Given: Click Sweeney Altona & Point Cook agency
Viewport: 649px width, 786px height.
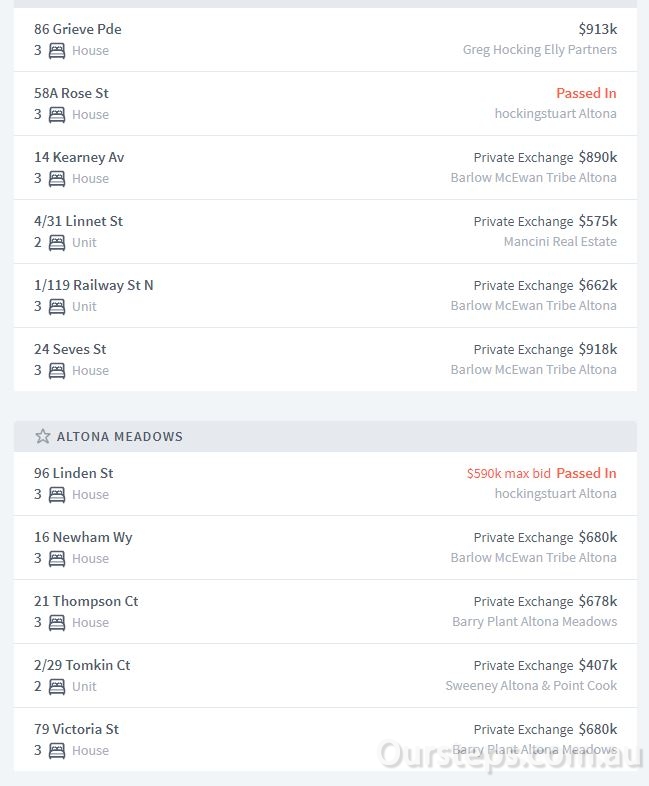Looking at the screenshot, I should pyautogui.click(x=531, y=685).
